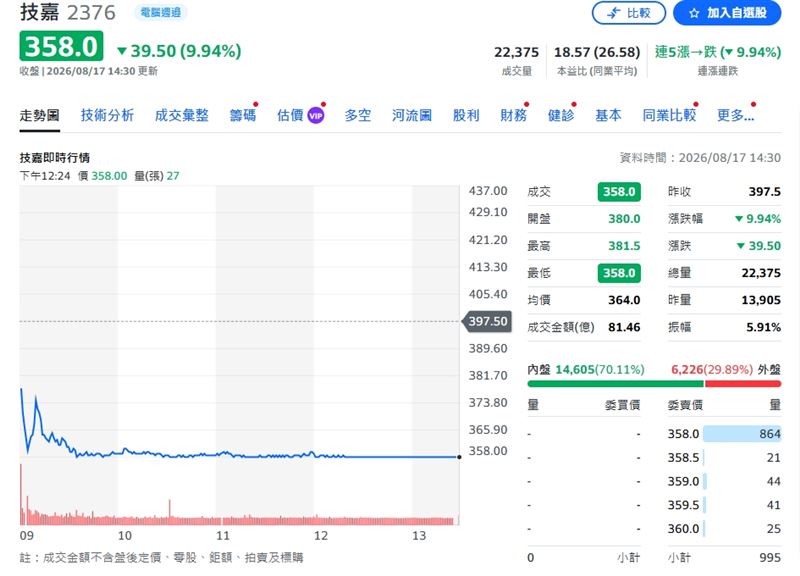
Task: Click the 最高 381.5 value
Action: point(624,246)
